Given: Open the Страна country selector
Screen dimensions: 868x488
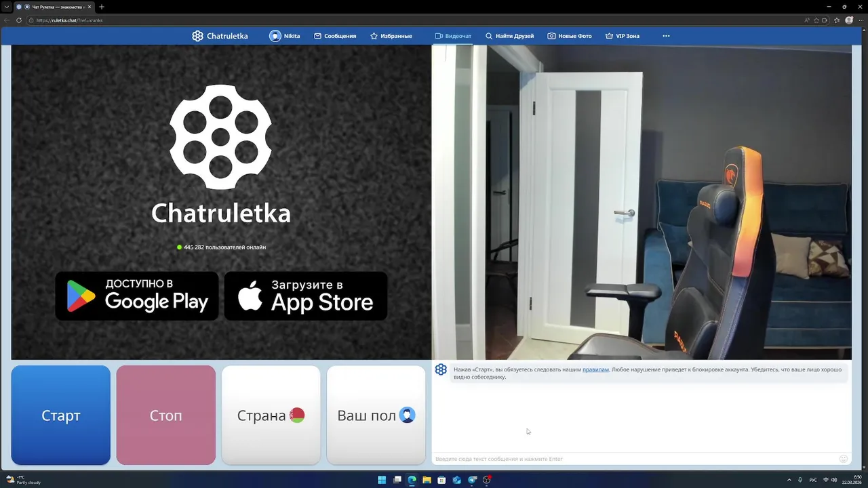Looking at the screenshot, I should click(271, 415).
